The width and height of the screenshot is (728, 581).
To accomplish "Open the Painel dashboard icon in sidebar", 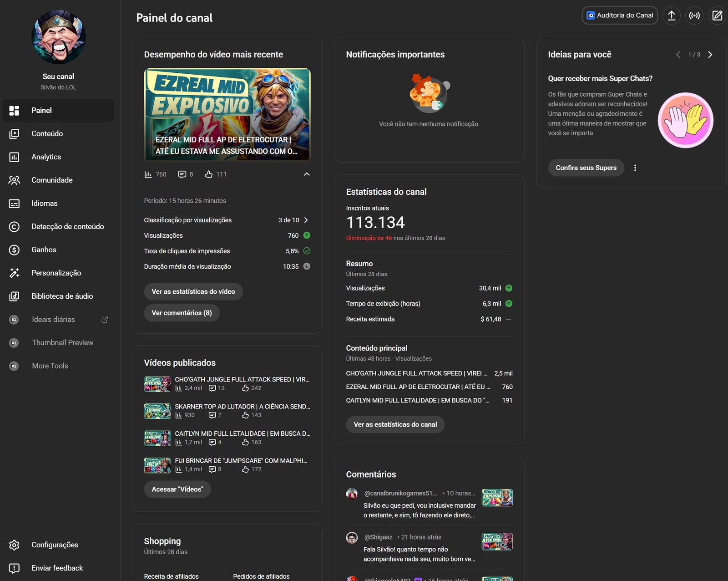I will [x=14, y=111].
